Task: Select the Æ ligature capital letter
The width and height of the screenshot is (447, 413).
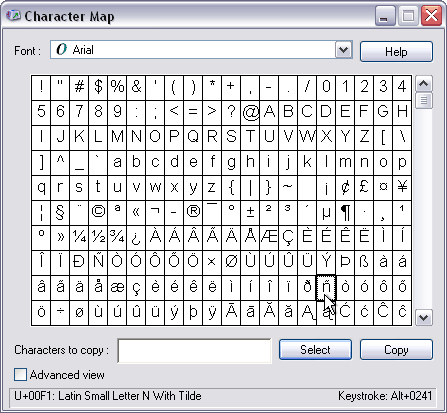Action: (x=269, y=237)
